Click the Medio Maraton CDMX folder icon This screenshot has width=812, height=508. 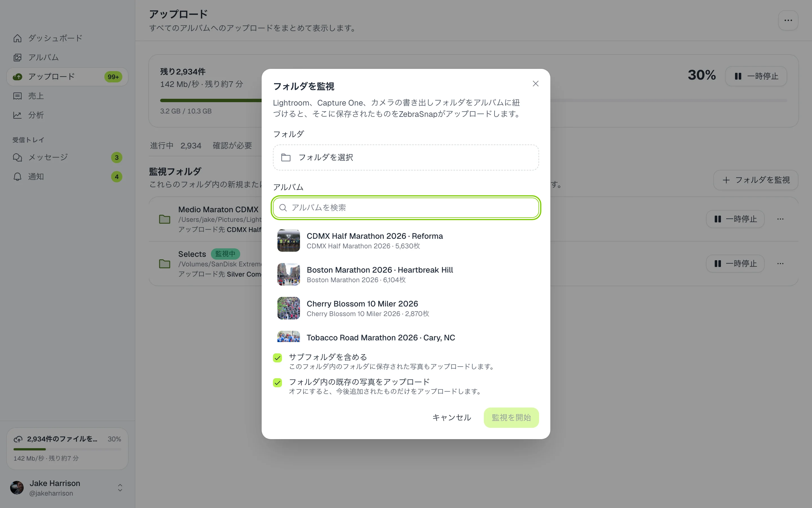[x=164, y=219]
